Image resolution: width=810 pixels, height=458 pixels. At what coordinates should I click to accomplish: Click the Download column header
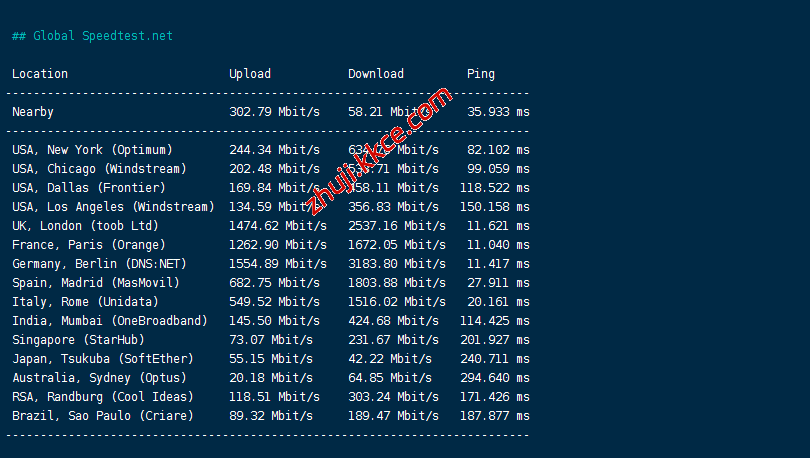click(376, 74)
